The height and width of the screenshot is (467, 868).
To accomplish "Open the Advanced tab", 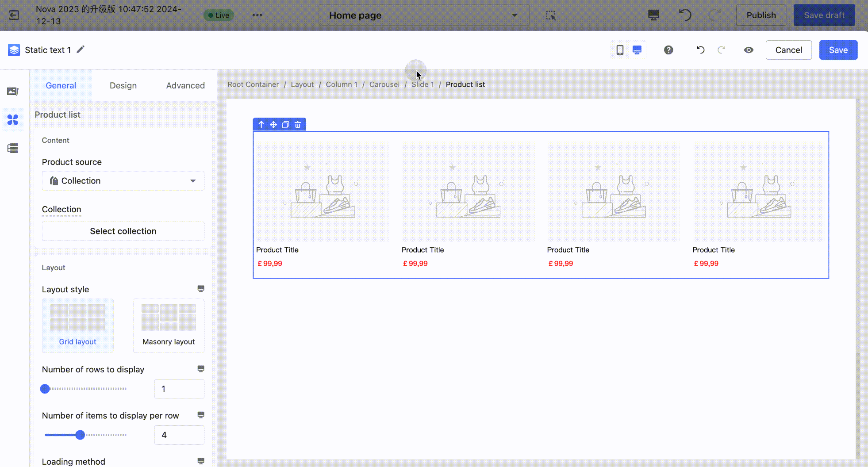I will pos(185,85).
